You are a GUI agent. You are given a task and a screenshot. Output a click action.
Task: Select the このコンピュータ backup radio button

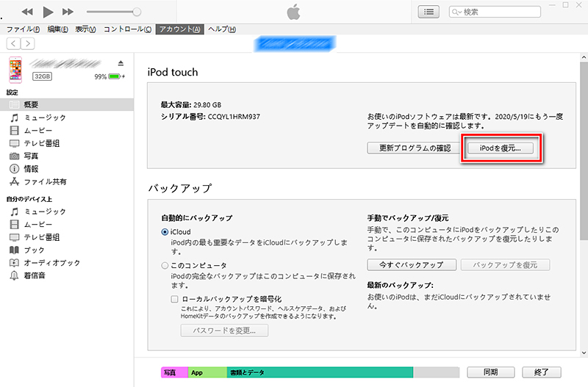click(165, 266)
